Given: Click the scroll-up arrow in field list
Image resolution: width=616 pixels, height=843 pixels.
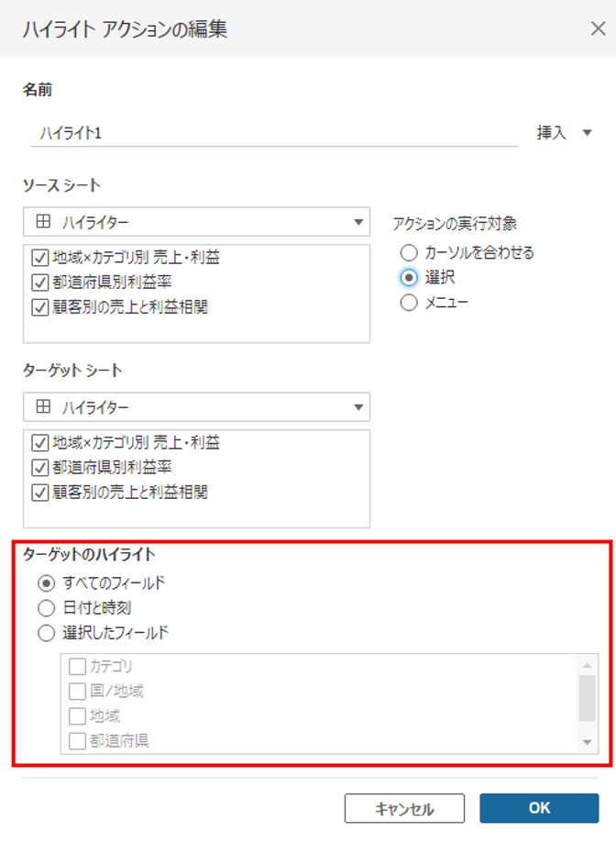Looking at the screenshot, I should click(x=587, y=666).
